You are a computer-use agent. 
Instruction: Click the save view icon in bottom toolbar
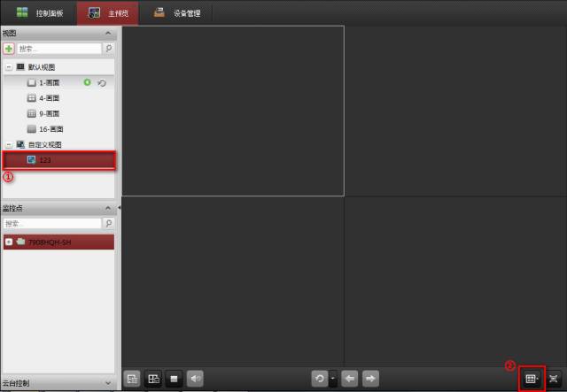(132, 379)
